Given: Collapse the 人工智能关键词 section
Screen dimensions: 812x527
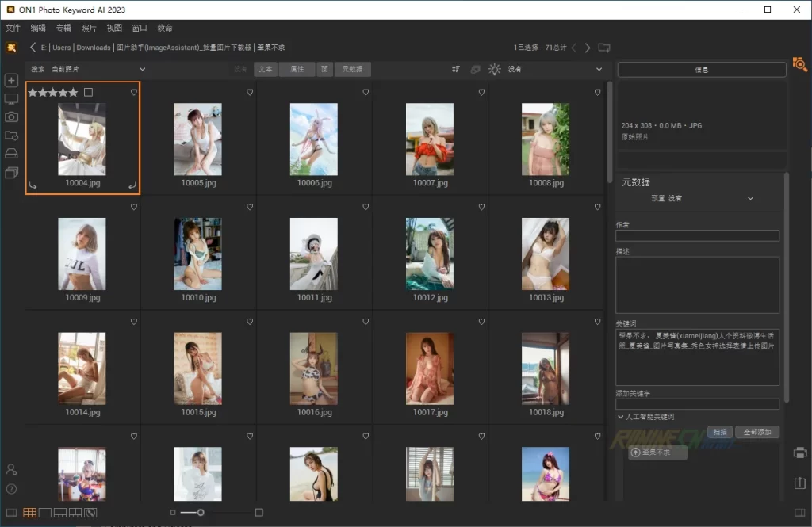Looking at the screenshot, I should point(620,417).
